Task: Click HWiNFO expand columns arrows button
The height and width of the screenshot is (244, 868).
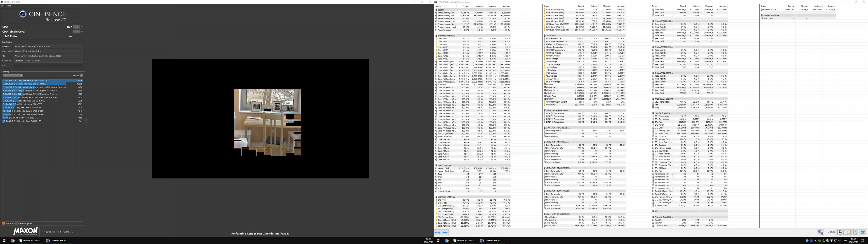Action: pyautogui.click(x=437, y=232)
